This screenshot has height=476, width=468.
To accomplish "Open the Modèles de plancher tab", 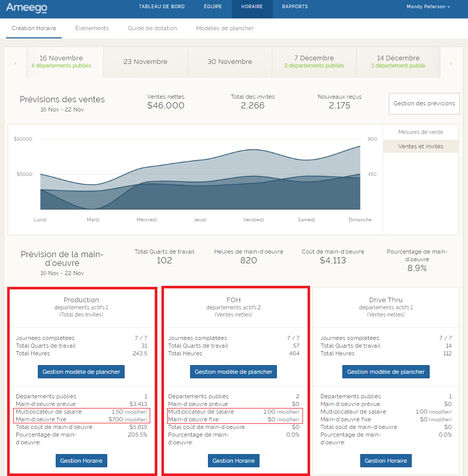I will (x=225, y=28).
